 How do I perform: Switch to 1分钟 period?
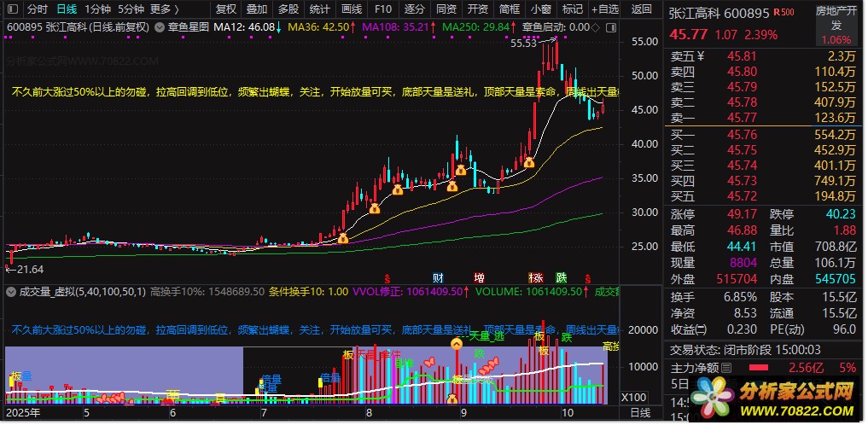click(97, 9)
